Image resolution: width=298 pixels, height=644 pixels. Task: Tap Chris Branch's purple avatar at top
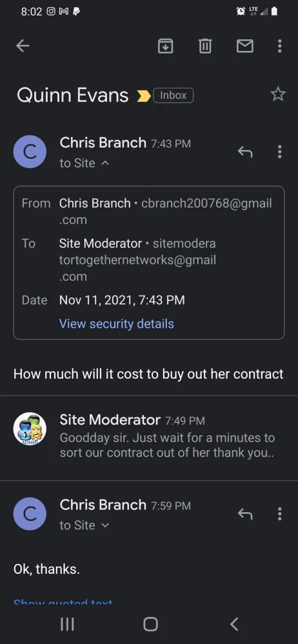tap(30, 151)
